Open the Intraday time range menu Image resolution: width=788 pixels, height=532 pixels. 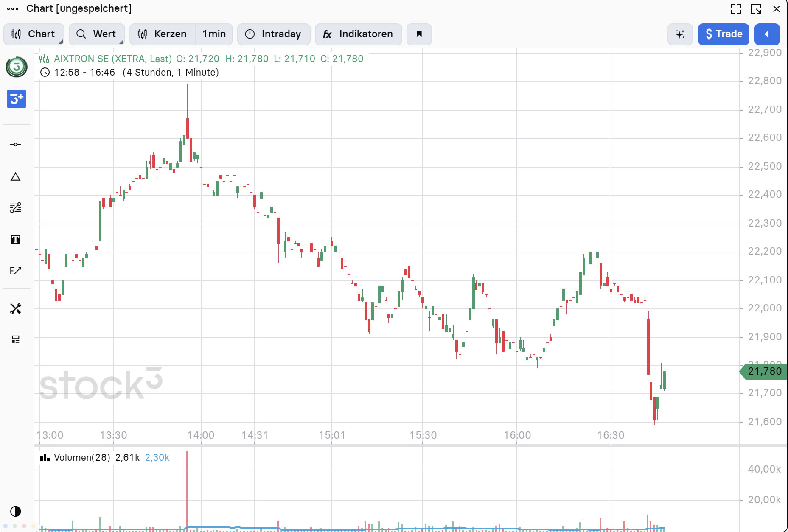coord(274,34)
